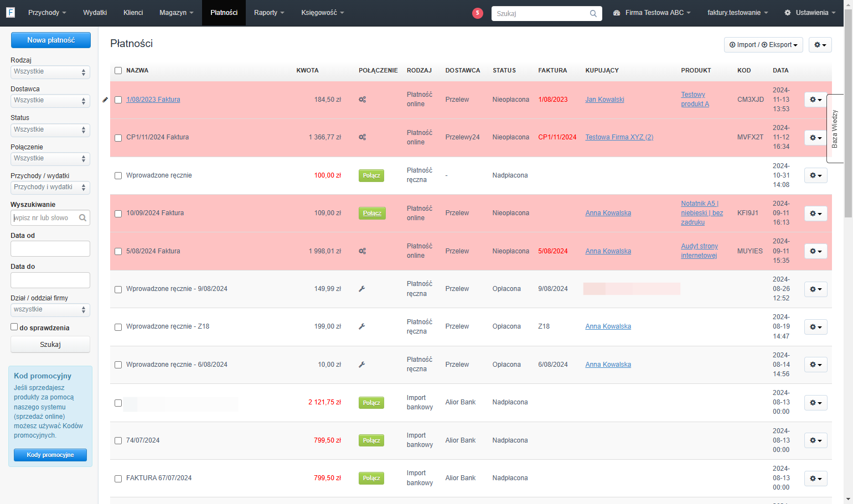Open the page settings gear next to Import/Eksport
The width and height of the screenshot is (853, 504).
(x=820, y=45)
